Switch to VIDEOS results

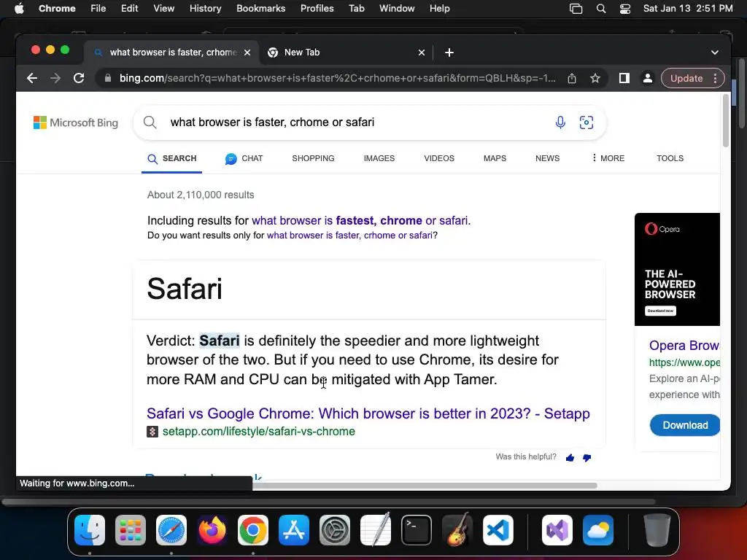point(438,158)
